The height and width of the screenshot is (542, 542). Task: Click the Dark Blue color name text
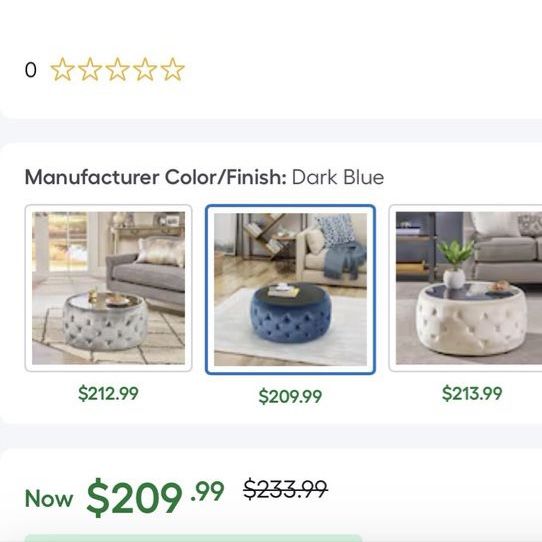pos(338,177)
